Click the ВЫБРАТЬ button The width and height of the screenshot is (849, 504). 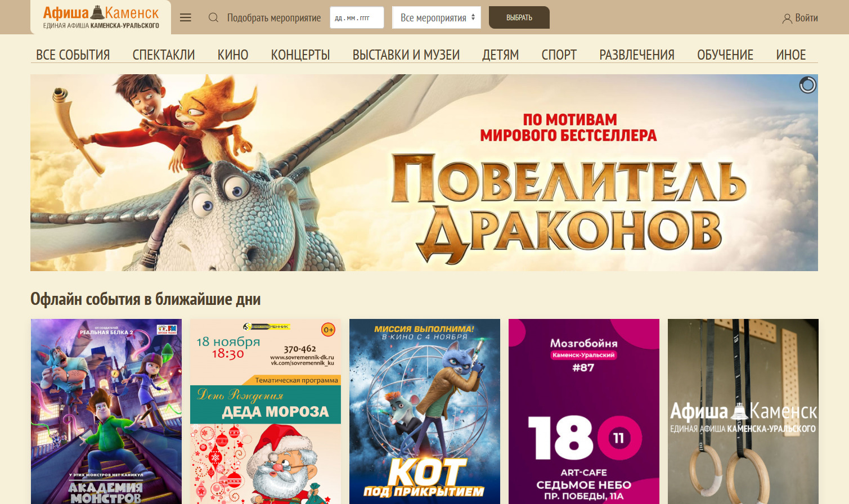pos(519,17)
